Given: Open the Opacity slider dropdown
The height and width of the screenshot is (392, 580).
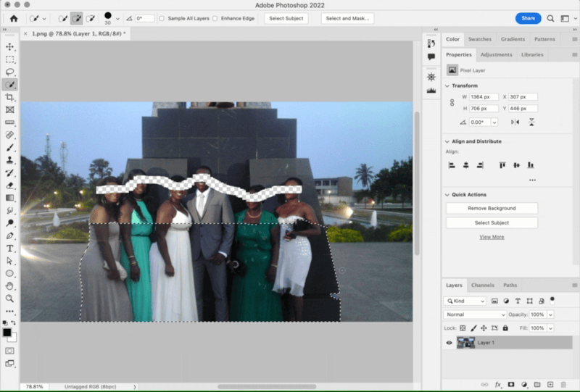Looking at the screenshot, I should pyautogui.click(x=551, y=314).
